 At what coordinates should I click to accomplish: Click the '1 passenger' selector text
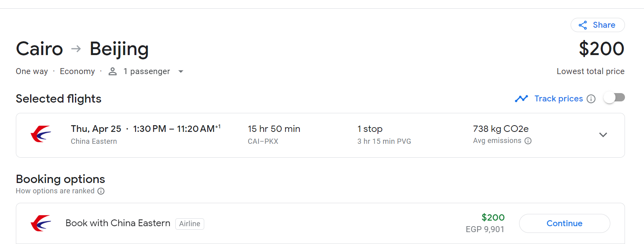point(146,71)
